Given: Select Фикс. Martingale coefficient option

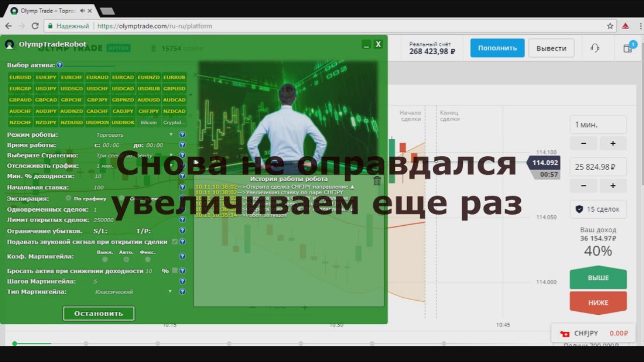Looking at the screenshot, I should (147, 259).
